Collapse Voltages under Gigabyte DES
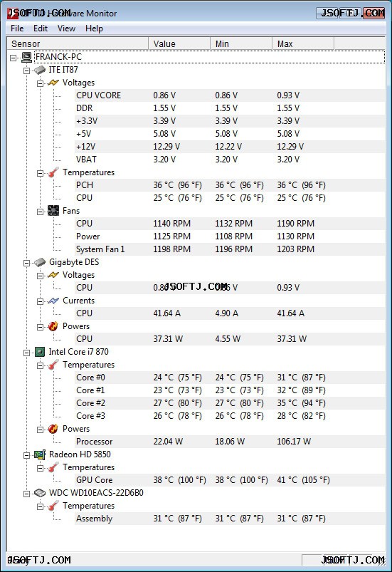392x572 pixels. point(40,276)
